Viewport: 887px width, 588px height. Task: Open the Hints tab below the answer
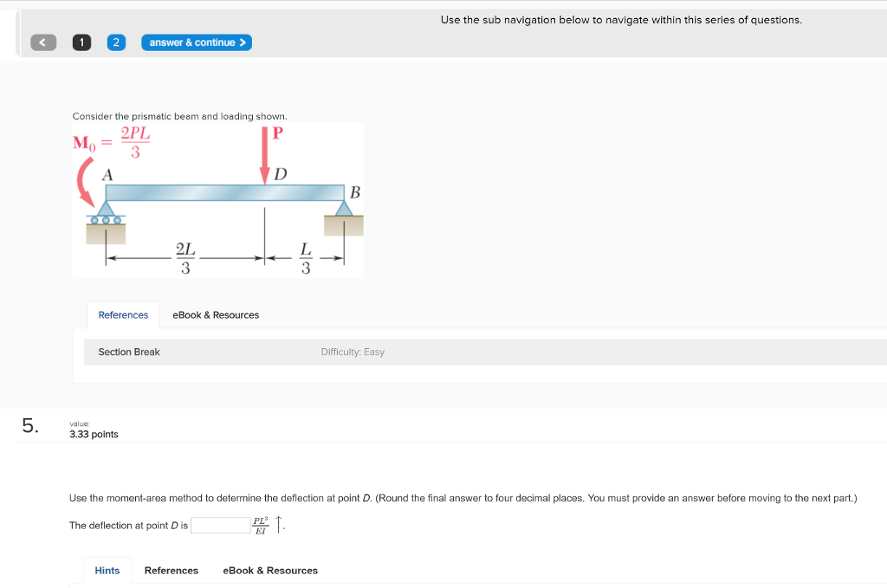point(107,570)
